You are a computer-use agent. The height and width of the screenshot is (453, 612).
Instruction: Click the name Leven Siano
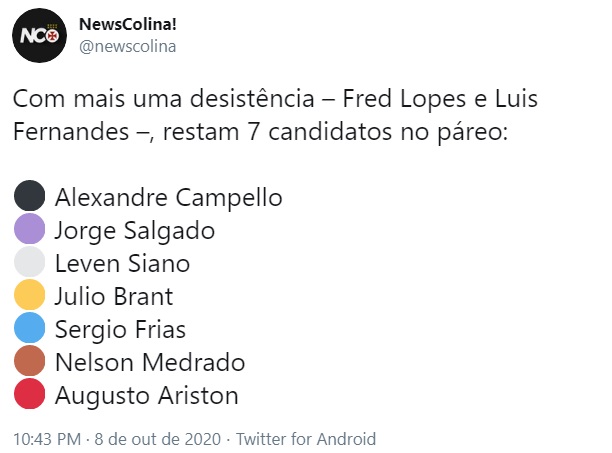click(122, 263)
